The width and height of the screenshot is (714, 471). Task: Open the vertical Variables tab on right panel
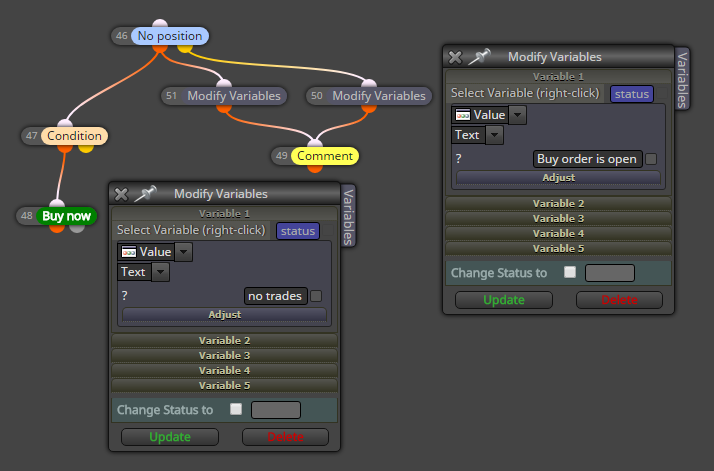point(682,79)
